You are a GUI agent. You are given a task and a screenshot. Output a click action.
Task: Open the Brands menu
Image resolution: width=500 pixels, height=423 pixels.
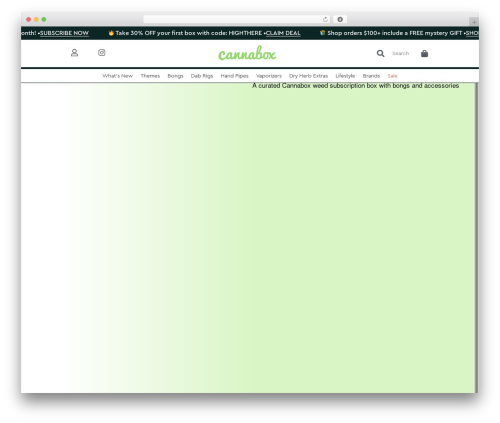pyautogui.click(x=371, y=76)
